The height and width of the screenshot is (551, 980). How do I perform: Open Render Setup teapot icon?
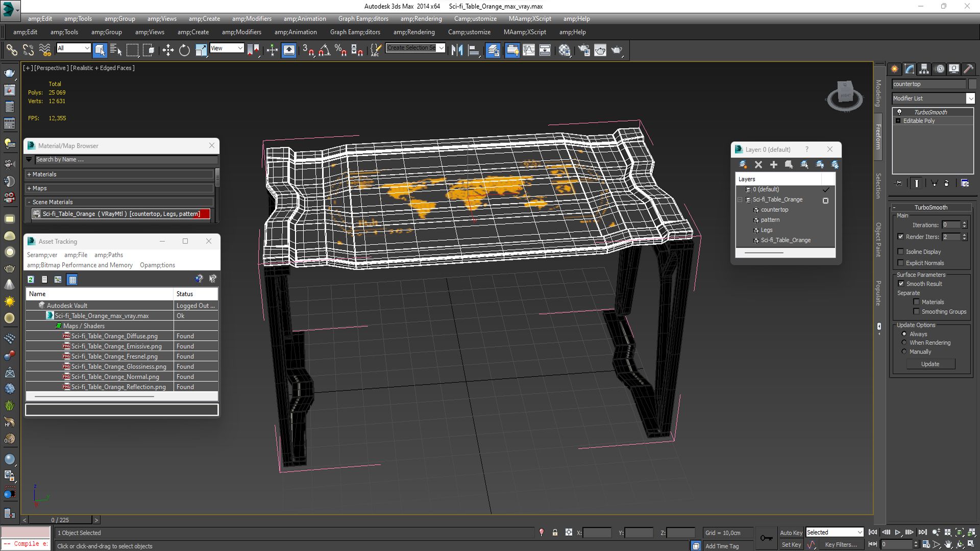tap(583, 49)
